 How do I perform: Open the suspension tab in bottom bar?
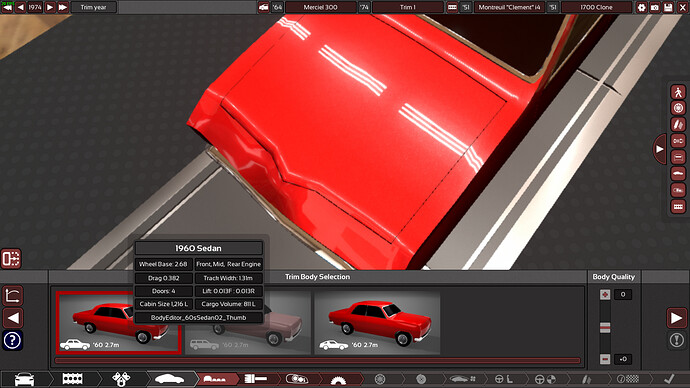pos(586,379)
